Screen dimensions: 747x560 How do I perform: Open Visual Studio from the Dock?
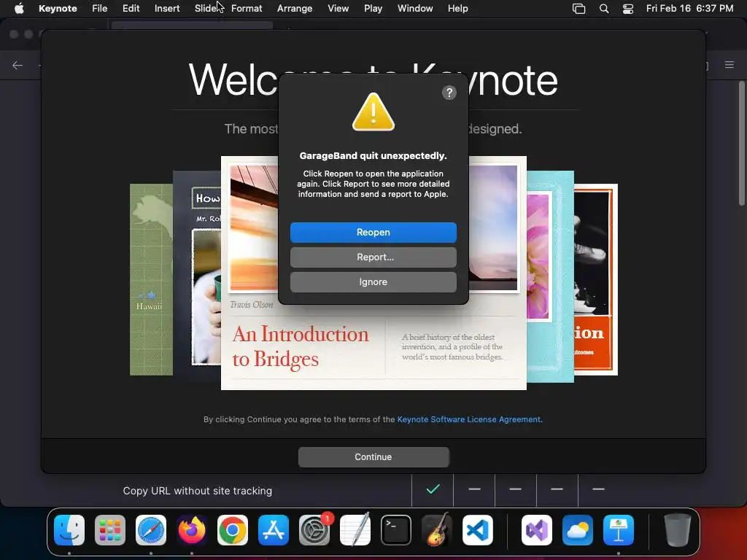click(x=537, y=530)
